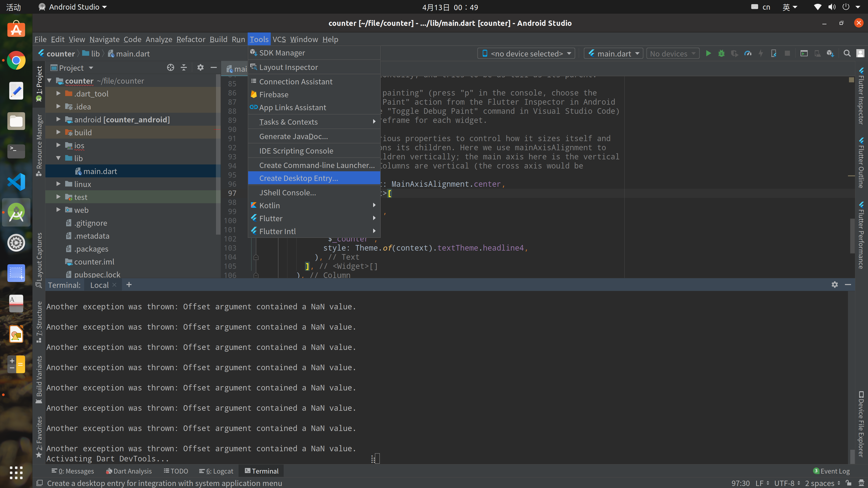Open the No devices dropdown
Viewport: 868px width, 488px height.
click(x=673, y=53)
